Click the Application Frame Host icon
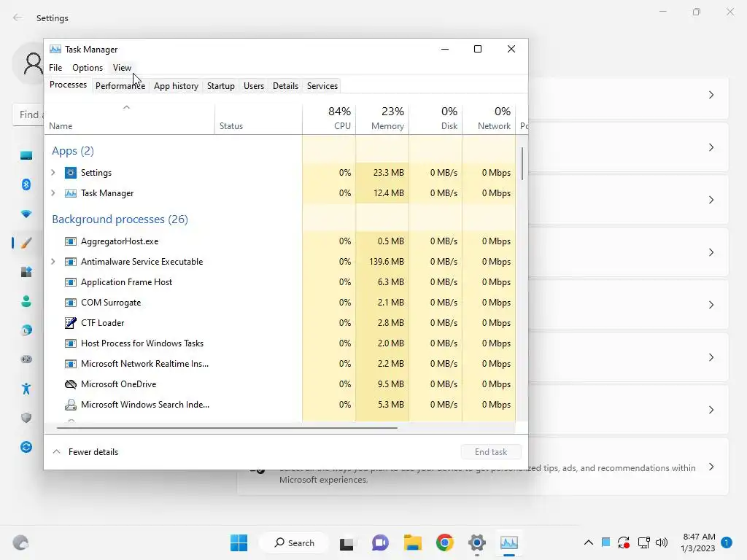Screen dimensions: 747x560 [71, 282]
